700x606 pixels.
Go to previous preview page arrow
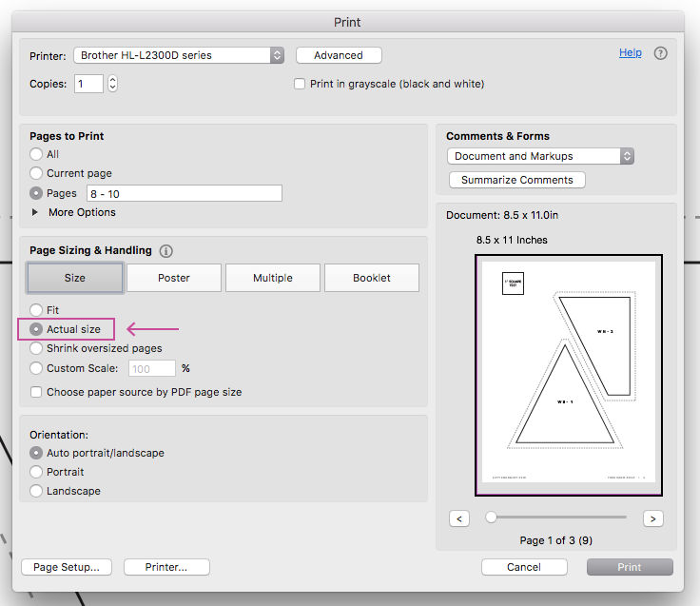459,518
